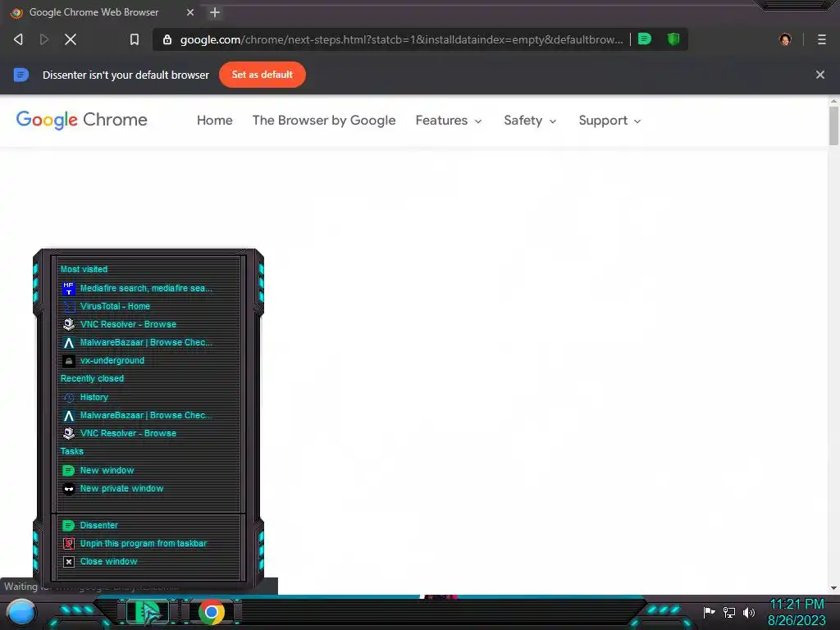Expand the Safety dropdown

pos(530,121)
